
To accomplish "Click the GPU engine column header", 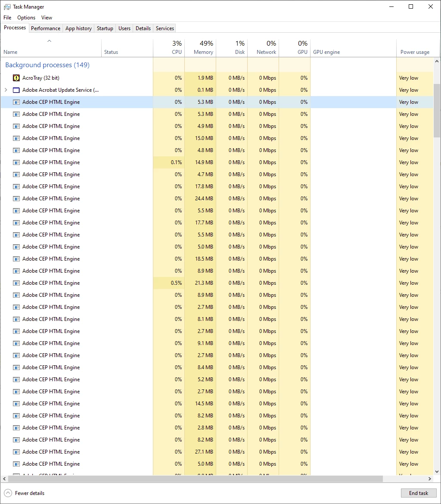I will click(353, 48).
